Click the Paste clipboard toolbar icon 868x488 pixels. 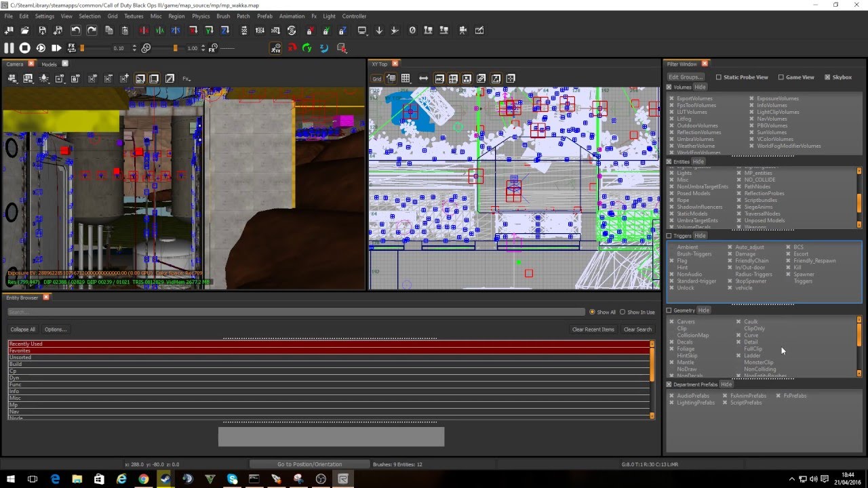[x=125, y=30]
